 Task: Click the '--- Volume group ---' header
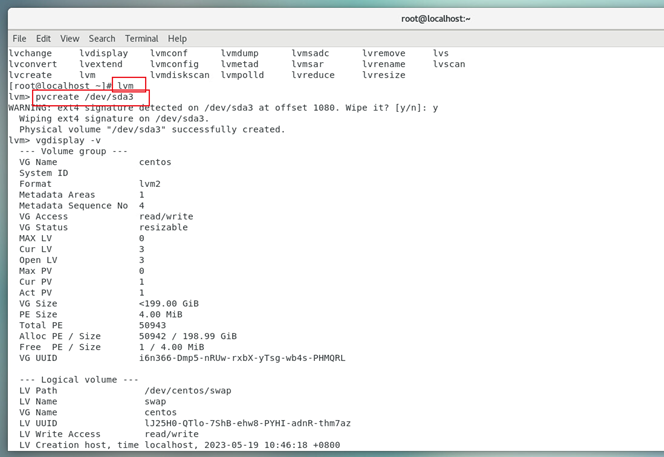(73, 151)
